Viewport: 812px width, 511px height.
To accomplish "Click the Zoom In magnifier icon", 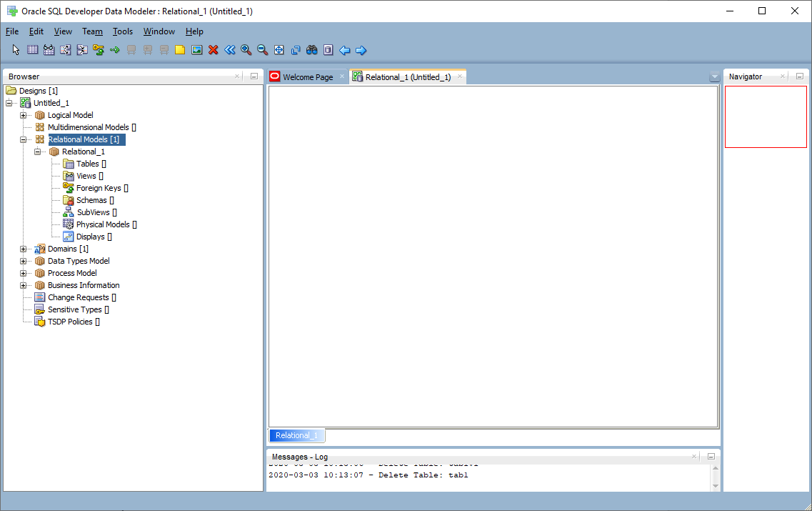I will tap(246, 50).
